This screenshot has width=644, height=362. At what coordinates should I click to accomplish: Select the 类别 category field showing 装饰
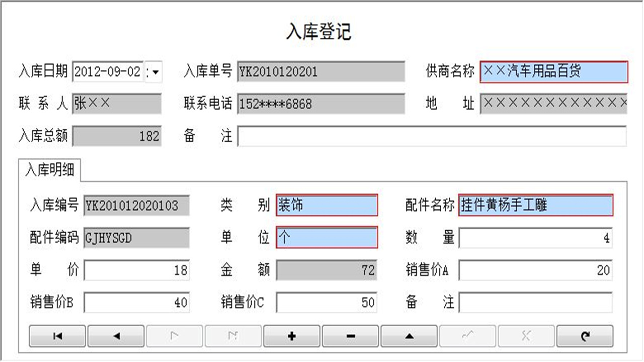pos(327,205)
